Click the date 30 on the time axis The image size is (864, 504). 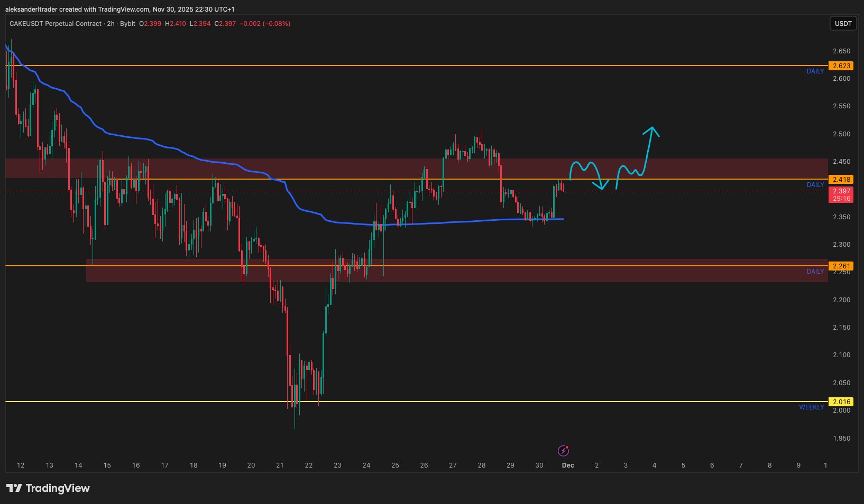539,465
